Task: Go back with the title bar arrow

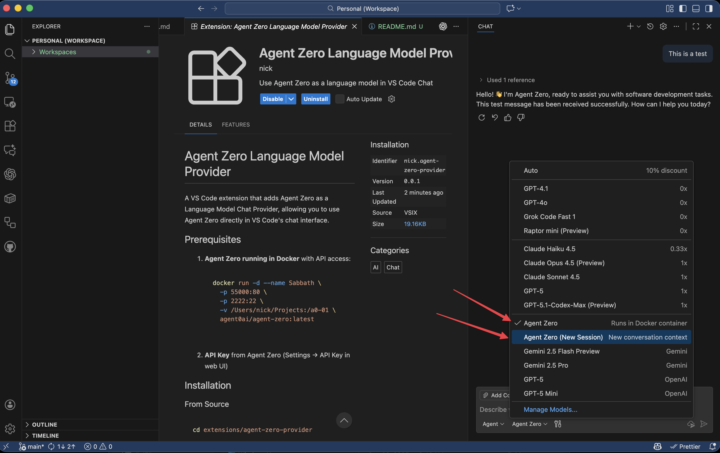Action: 201,8
